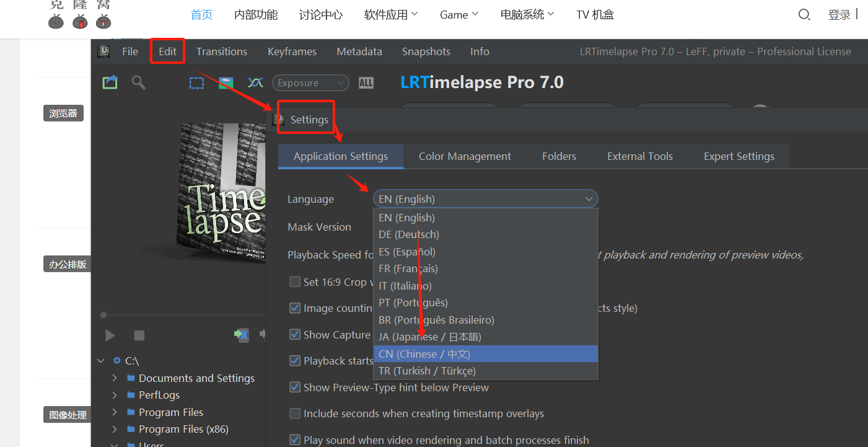Click the crossed curves toolbar icon
Image resolution: width=868 pixels, height=447 pixels.
tap(255, 82)
